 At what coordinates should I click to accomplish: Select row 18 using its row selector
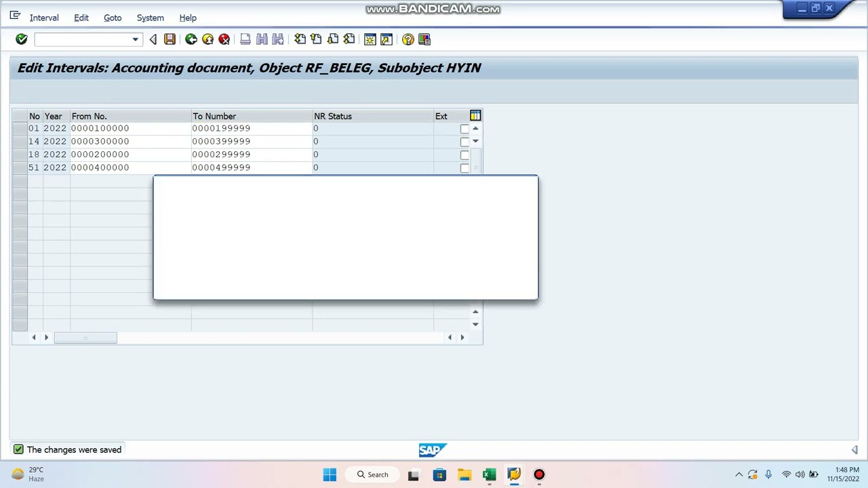tap(20, 155)
